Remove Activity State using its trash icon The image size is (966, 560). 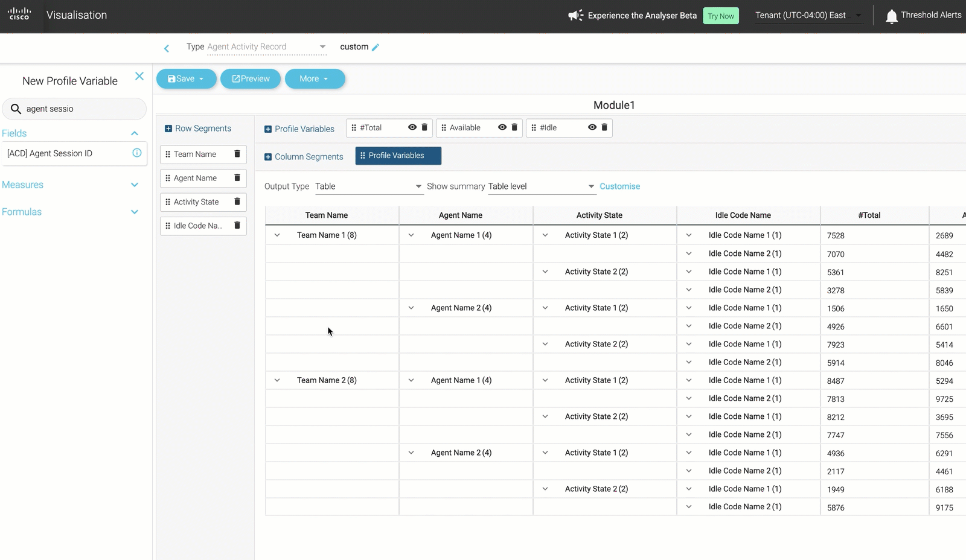[x=237, y=202]
